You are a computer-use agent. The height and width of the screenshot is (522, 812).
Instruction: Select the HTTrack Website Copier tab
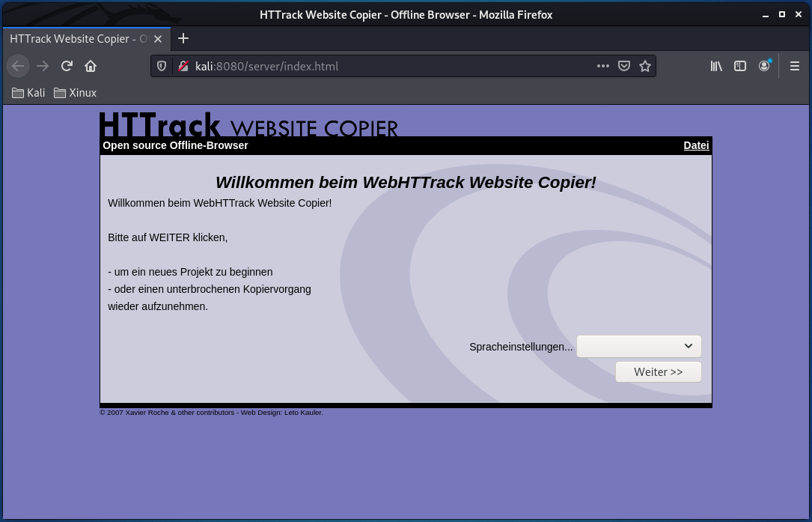coord(79,38)
